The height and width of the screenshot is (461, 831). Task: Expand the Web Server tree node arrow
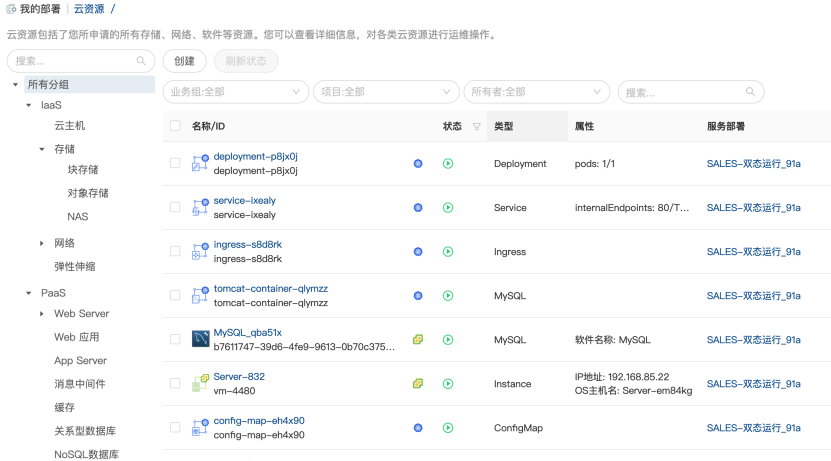42,314
